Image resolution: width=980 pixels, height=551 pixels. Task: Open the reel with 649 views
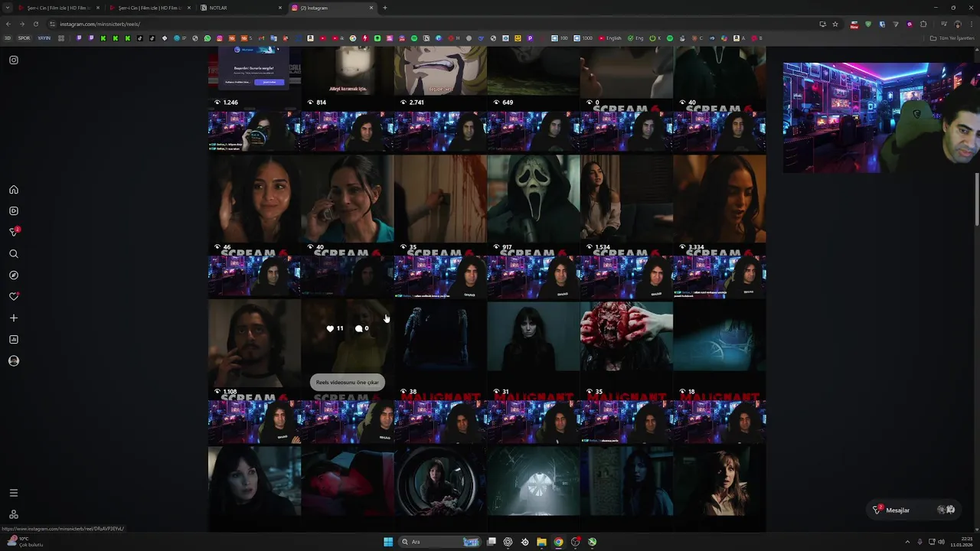pyautogui.click(x=533, y=77)
